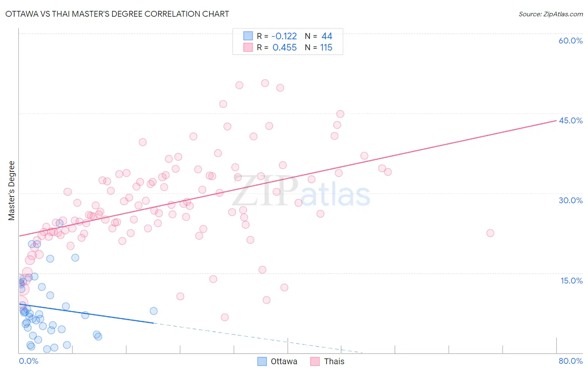Click the Ottawa blue legend swatch
588x373 pixels.
[262, 361]
